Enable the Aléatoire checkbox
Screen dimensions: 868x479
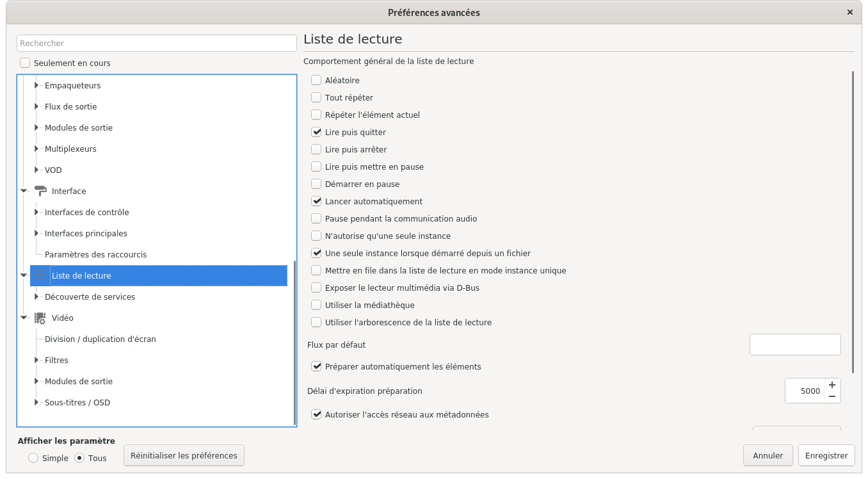pos(316,80)
